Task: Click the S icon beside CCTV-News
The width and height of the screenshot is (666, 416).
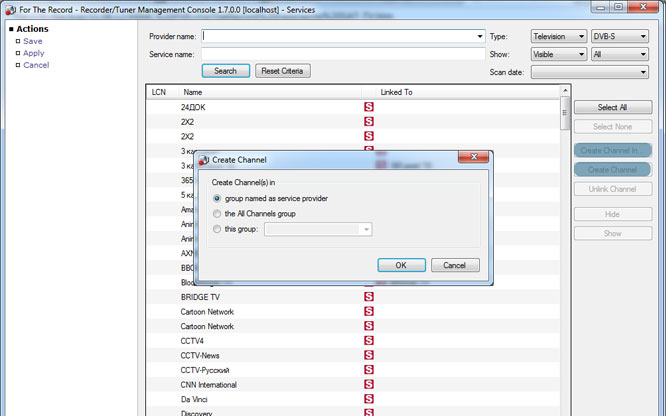Action: pyautogui.click(x=367, y=355)
